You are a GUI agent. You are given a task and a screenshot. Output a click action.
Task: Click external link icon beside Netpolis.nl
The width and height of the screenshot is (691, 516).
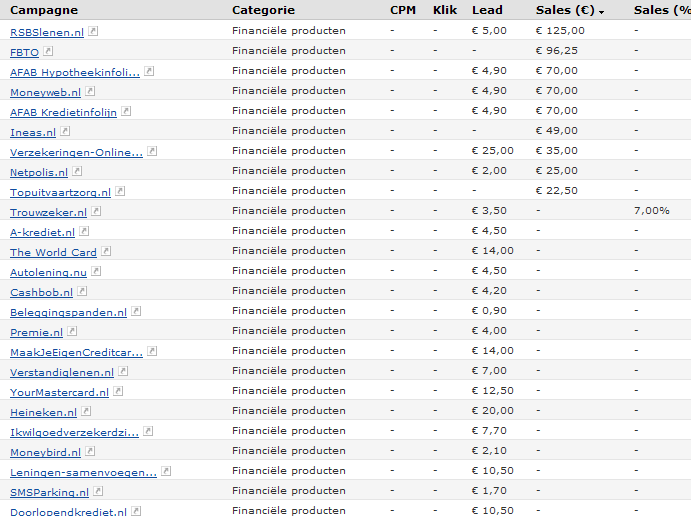77,171
